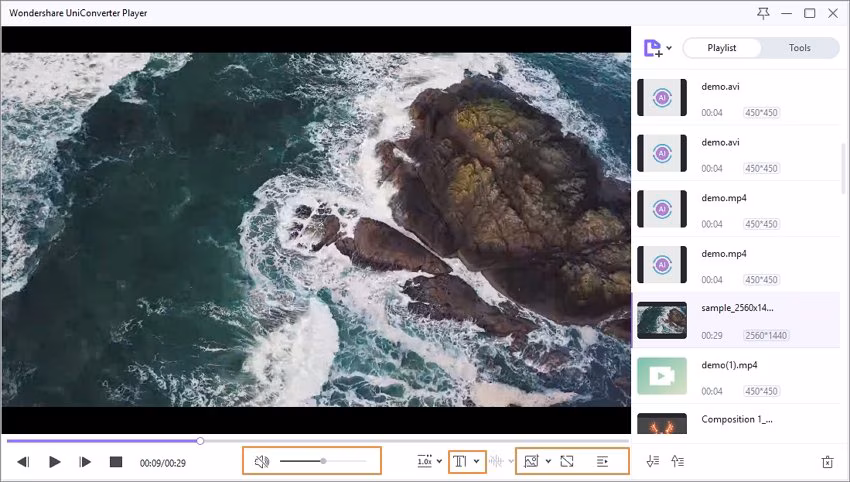Click the audio track waveform icon
The height and width of the screenshot is (482, 850).
495,461
